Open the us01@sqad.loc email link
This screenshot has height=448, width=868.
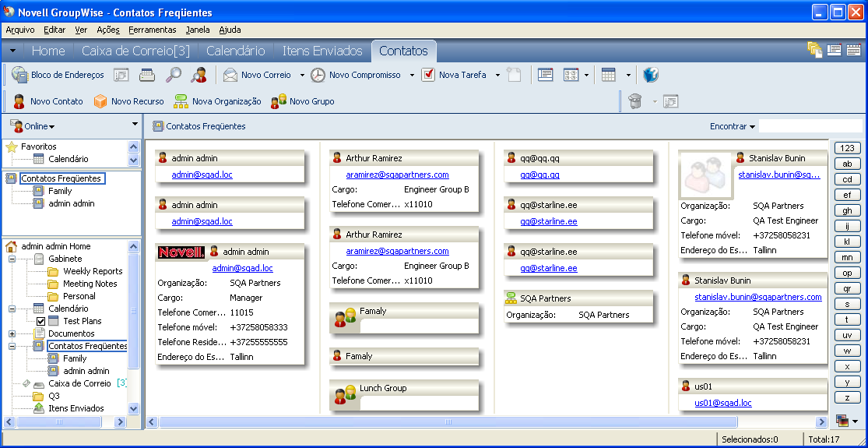click(723, 403)
